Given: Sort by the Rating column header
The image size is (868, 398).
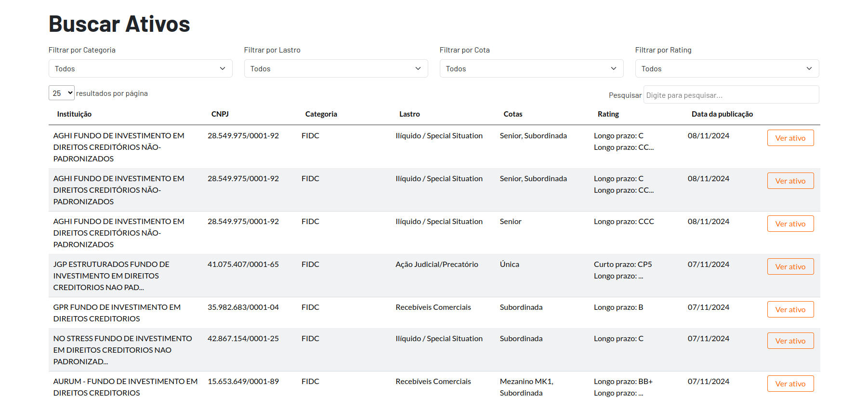Looking at the screenshot, I should tap(608, 114).
